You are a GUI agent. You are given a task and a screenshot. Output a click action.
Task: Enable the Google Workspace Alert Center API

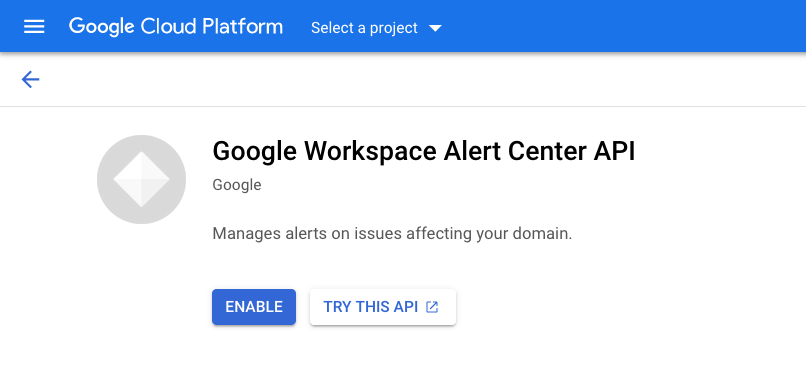tap(254, 307)
